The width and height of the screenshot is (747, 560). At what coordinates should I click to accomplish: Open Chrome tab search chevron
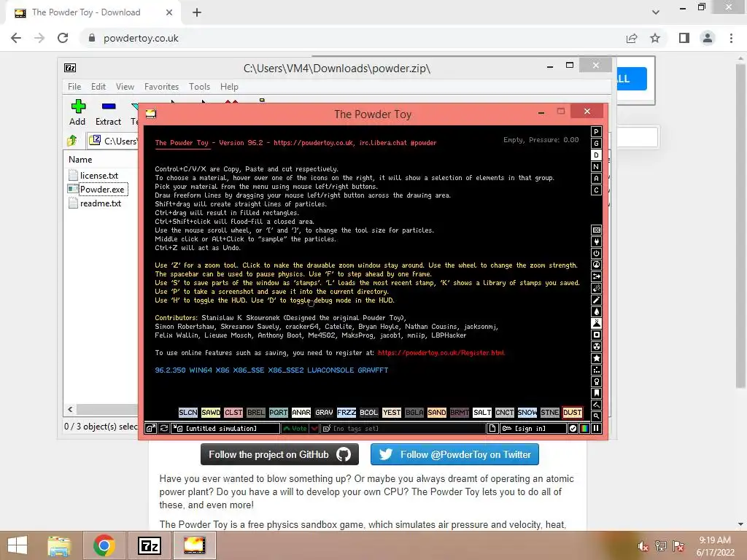coord(656,12)
